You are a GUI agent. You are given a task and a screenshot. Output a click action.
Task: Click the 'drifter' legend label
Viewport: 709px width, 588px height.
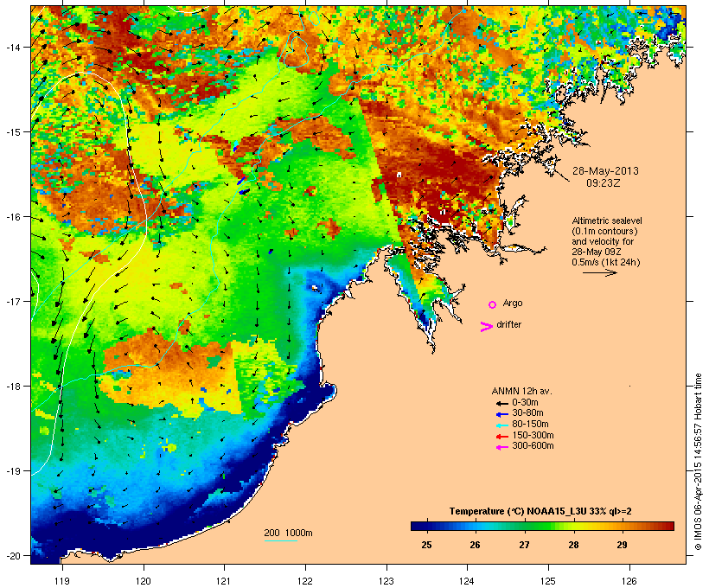click(508, 324)
